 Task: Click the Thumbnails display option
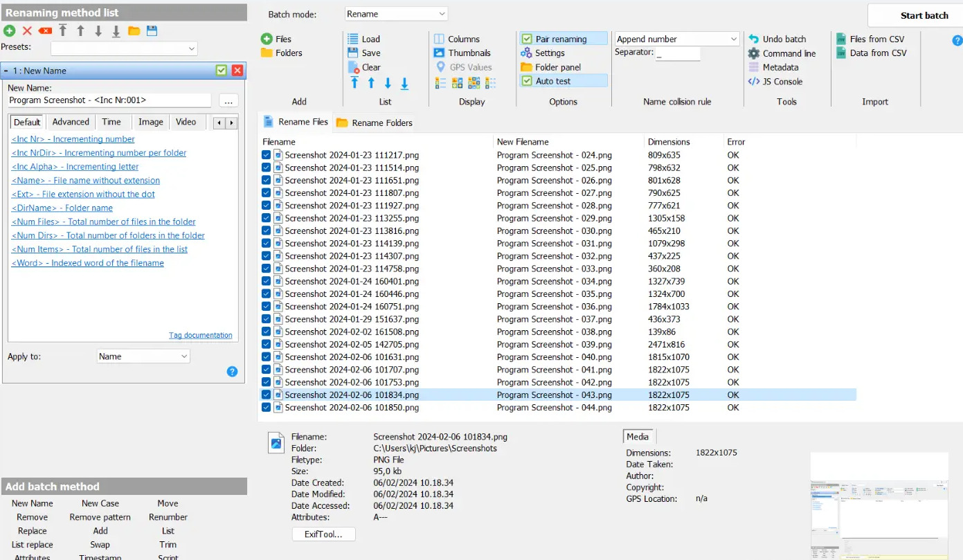(x=462, y=53)
